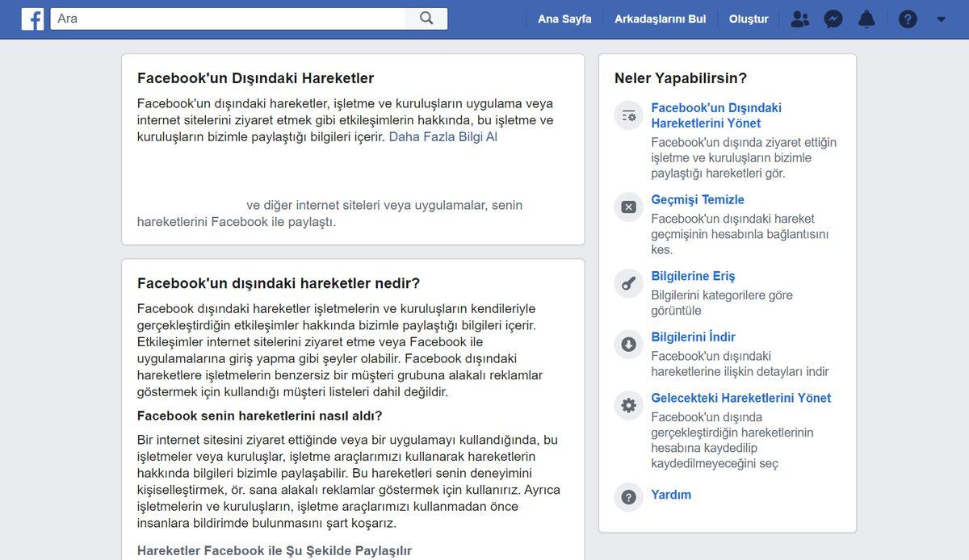Go to Ana Sayfa

(564, 18)
